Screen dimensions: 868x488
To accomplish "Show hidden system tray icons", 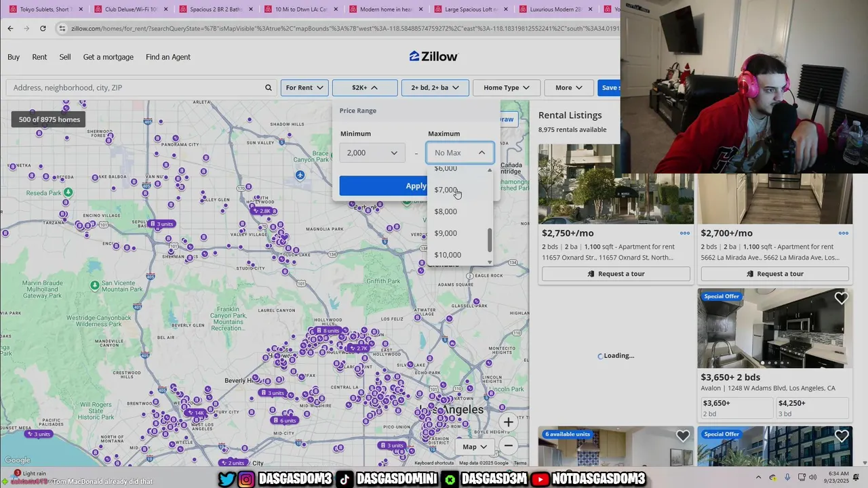I will pyautogui.click(x=758, y=477).
